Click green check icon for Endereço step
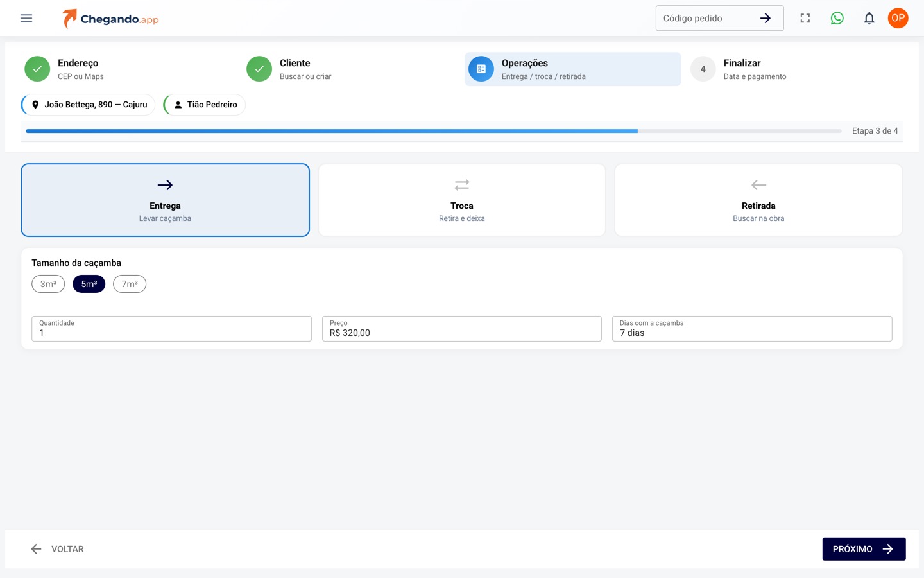Image resolution: width=924 pixels, height=578 pixels. click(37, 69)
